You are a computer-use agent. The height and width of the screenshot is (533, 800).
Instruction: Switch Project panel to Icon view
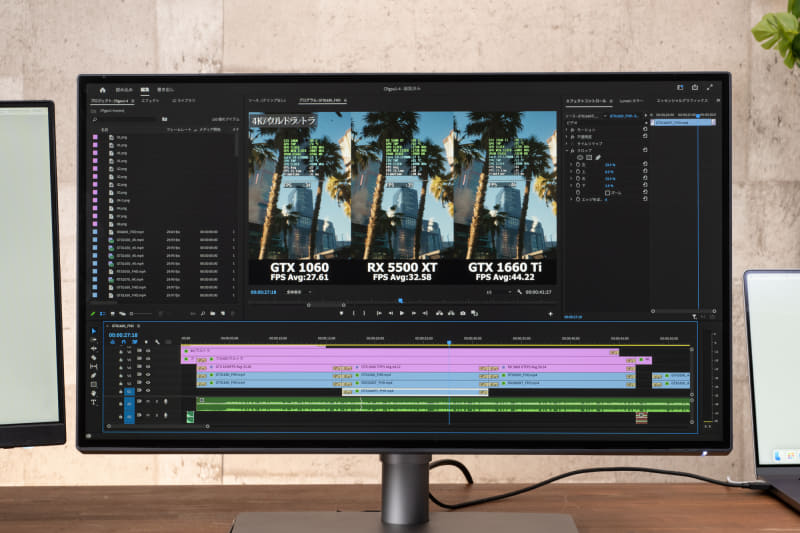pyautogui.click(x=113, y=314)
